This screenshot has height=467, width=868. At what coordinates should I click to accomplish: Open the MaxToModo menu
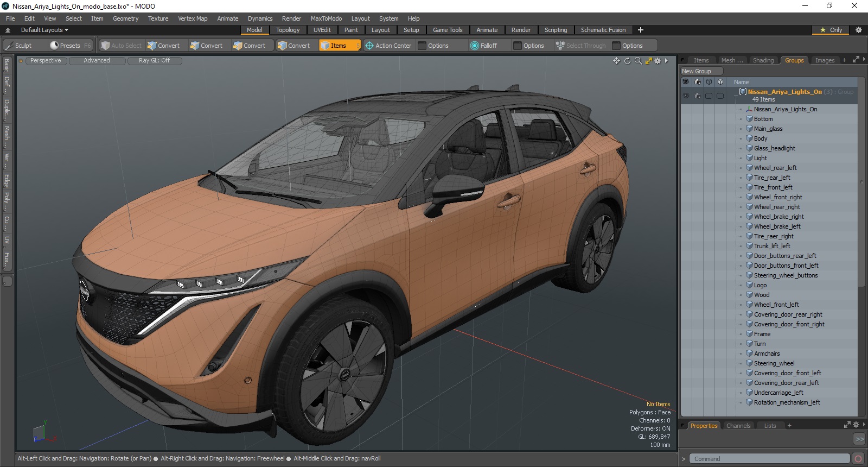[326, 18]
